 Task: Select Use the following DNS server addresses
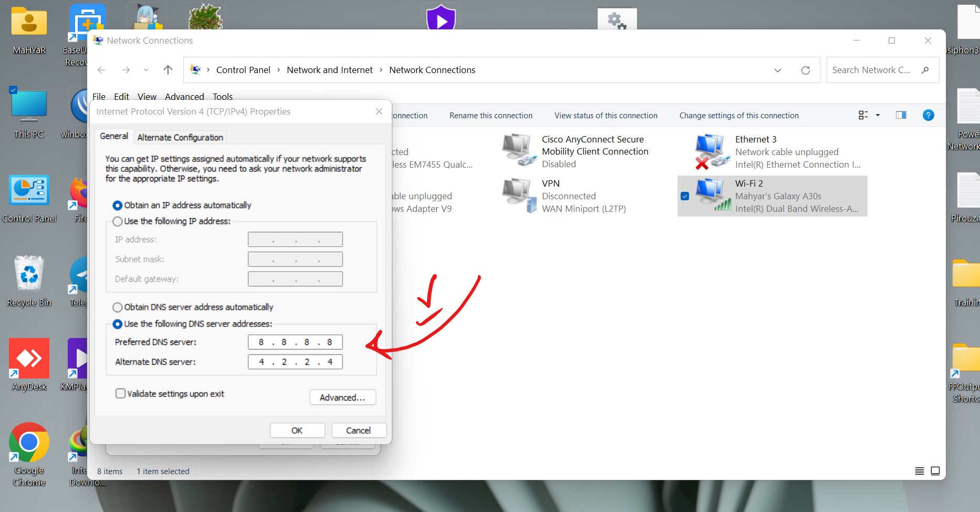[x=118, y=324]
